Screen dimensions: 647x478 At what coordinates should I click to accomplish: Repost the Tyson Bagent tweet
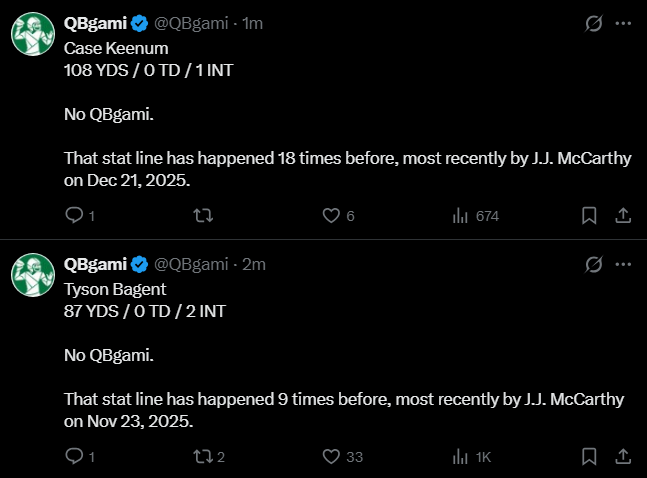point(209,457)
